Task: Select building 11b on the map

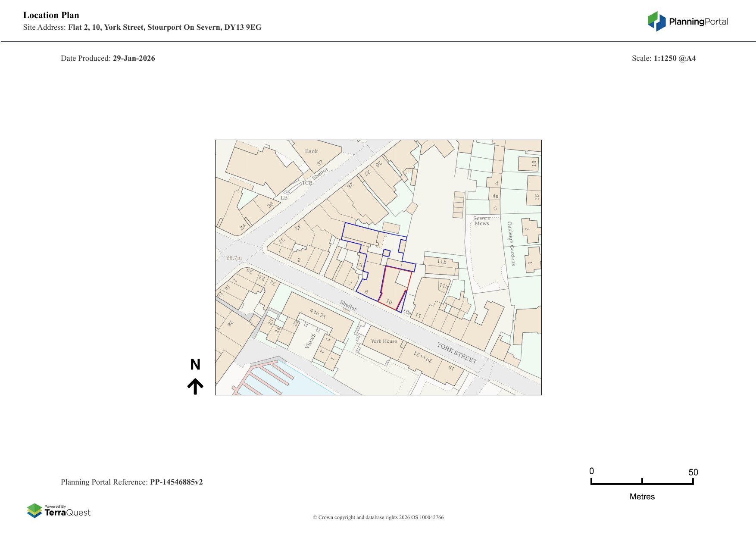Action: pyautogui.click(x=441, y=262)
